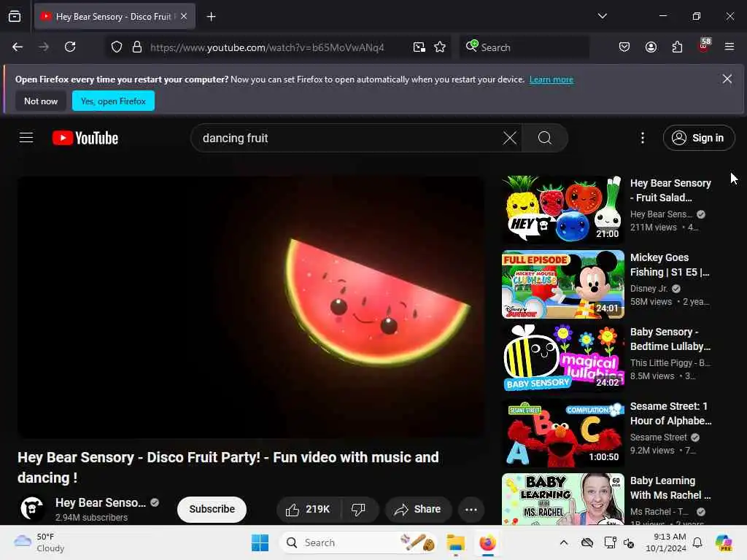Screen dimensions: 747x560
Task: Dislike this video
Action: 359,510
